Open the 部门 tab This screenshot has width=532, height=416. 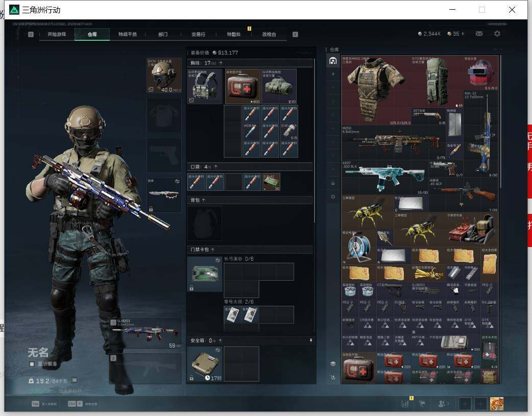(x=163, y=34)
